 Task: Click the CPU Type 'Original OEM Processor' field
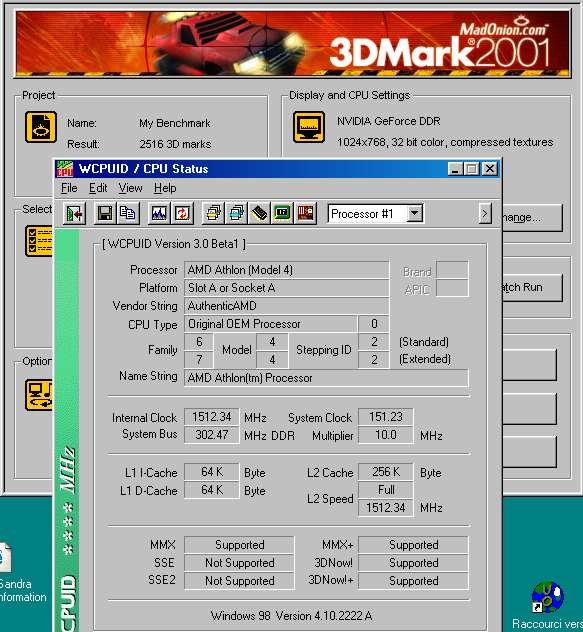click(x=271, y=324)
